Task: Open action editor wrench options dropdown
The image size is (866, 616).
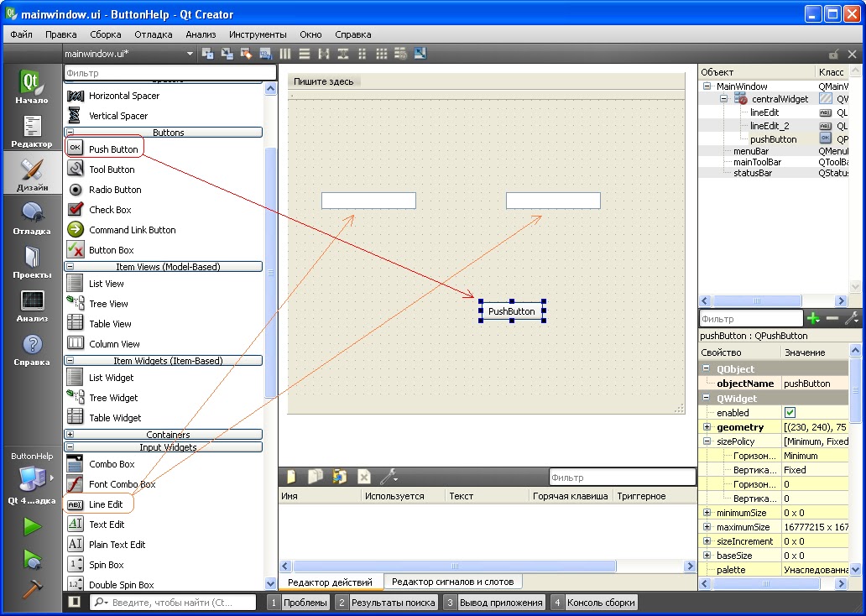Action: [389, 477]
